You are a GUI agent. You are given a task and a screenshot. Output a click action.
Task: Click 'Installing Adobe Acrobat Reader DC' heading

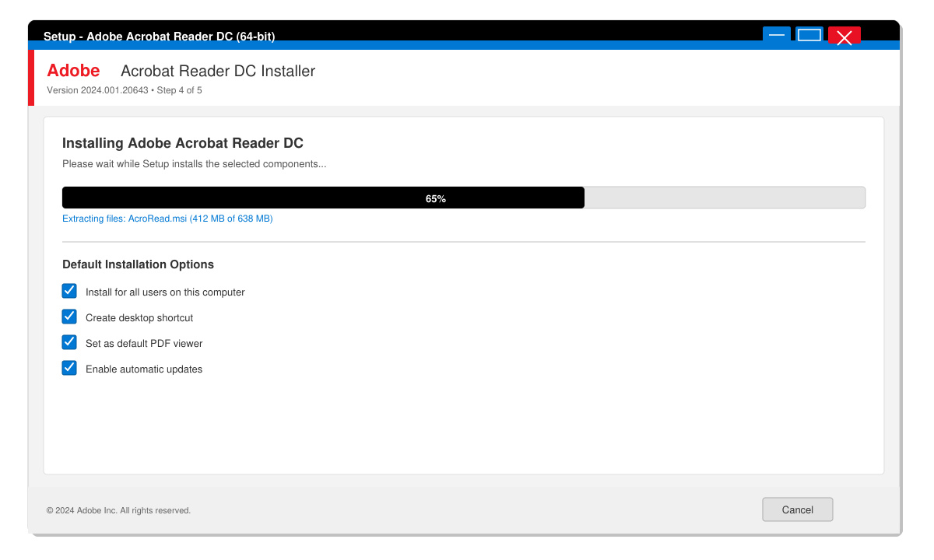pos(183,143)
